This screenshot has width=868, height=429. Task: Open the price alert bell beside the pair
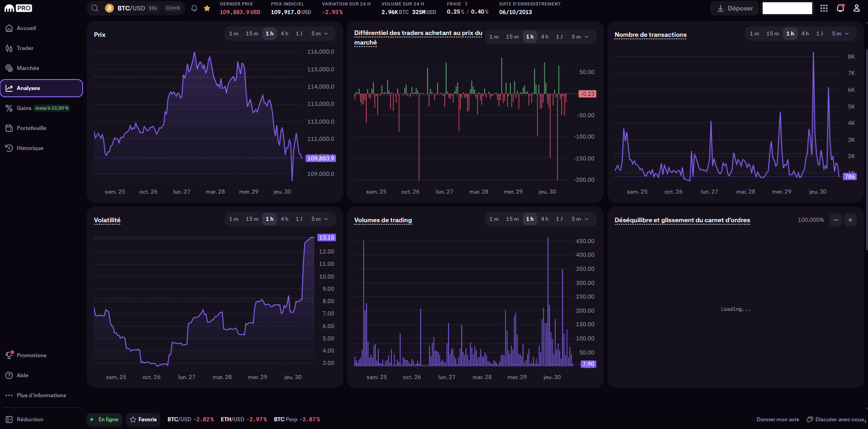tap(194, 8)
